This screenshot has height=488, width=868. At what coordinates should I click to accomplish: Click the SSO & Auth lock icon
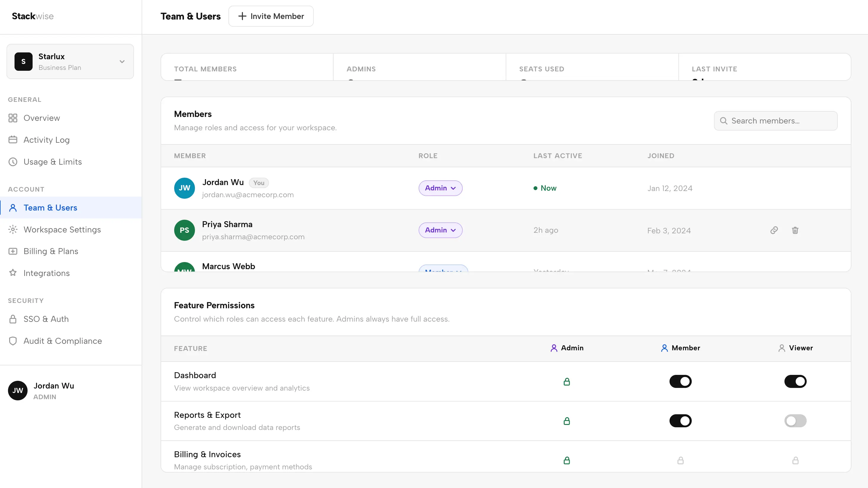13,319
